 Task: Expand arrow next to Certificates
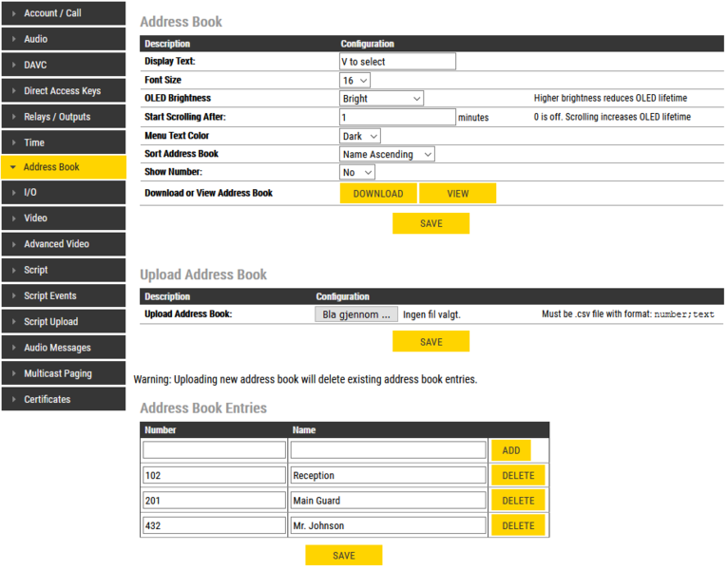14,399
